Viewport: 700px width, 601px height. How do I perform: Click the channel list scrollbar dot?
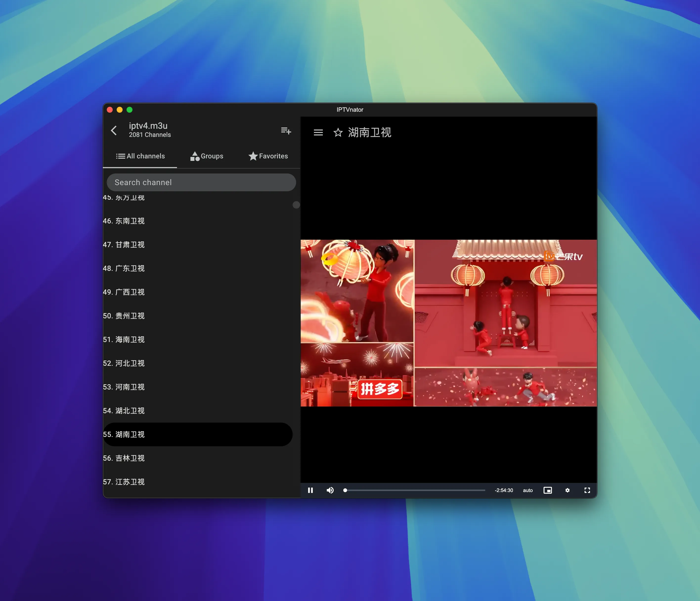pyautogui.click(x=296, y=205)
